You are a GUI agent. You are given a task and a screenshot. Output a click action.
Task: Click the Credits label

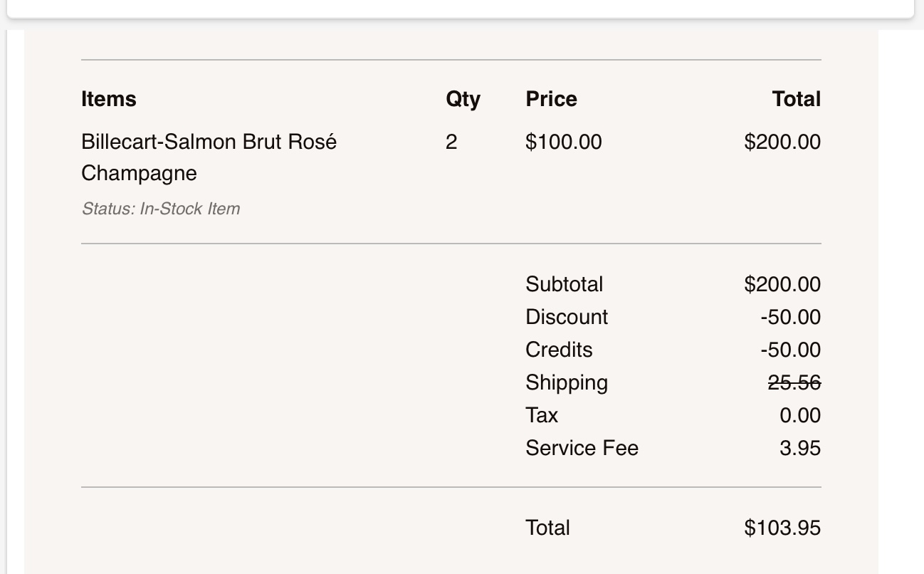point(559,350)
